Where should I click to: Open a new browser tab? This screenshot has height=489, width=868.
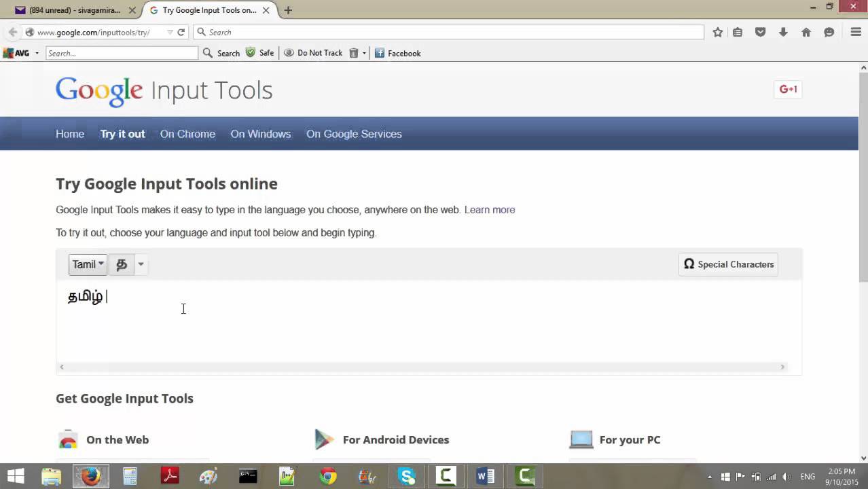click(x=288, y=10)
